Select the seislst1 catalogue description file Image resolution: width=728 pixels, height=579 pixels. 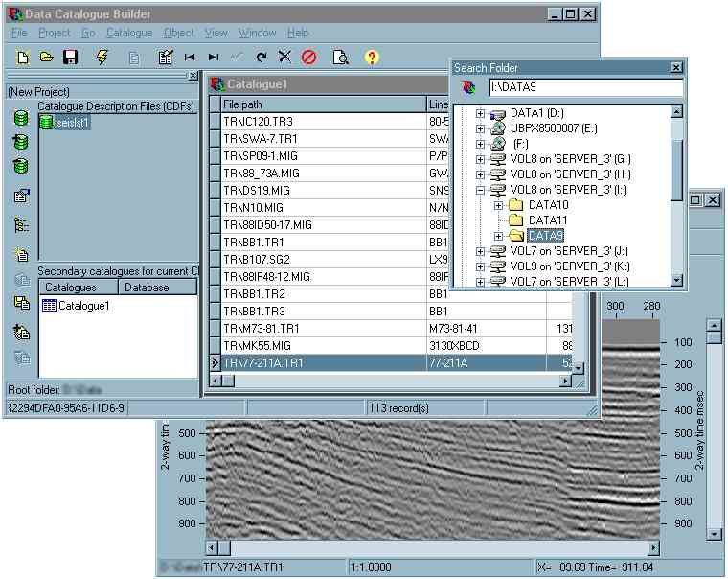(72, 122)
